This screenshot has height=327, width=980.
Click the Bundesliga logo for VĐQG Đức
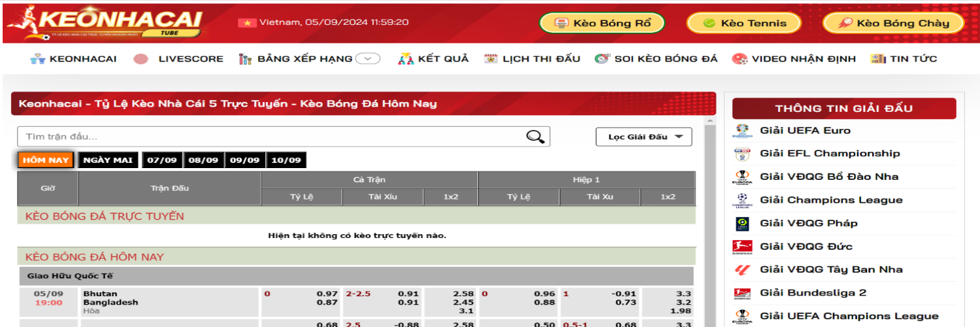743,247
